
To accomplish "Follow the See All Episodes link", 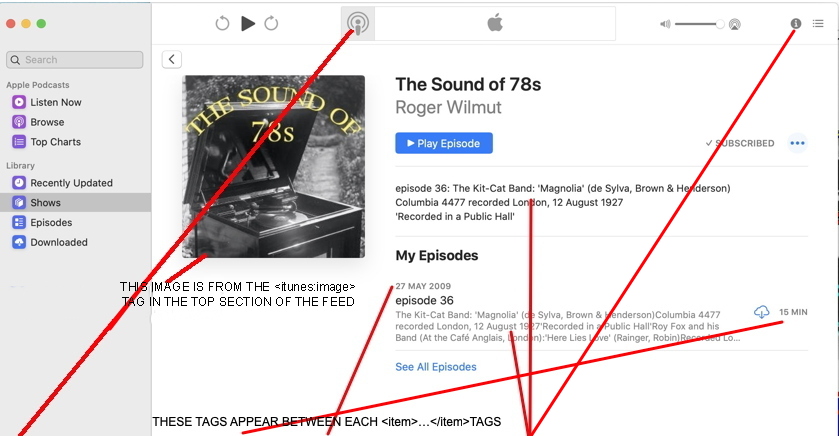I will tap(436, 367).
